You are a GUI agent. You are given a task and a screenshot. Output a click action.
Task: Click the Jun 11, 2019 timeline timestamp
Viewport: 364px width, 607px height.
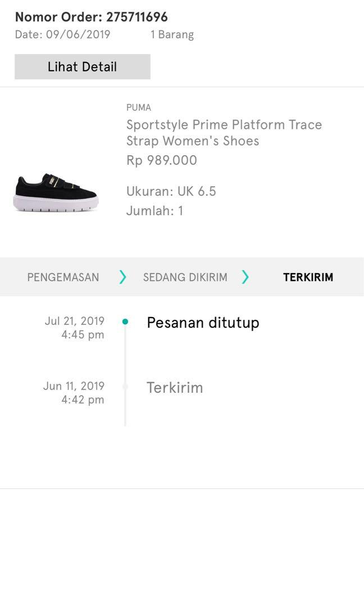click(75, 392)
